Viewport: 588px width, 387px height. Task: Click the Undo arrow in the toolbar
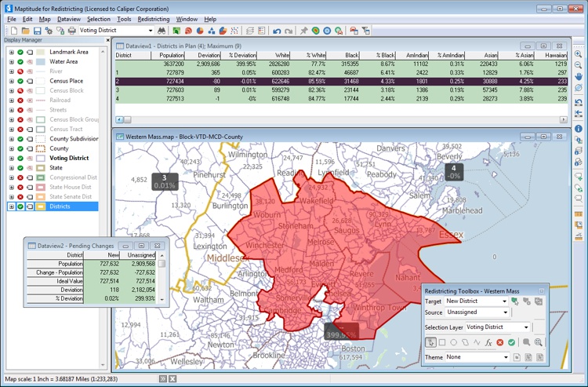tap(277, 31)
